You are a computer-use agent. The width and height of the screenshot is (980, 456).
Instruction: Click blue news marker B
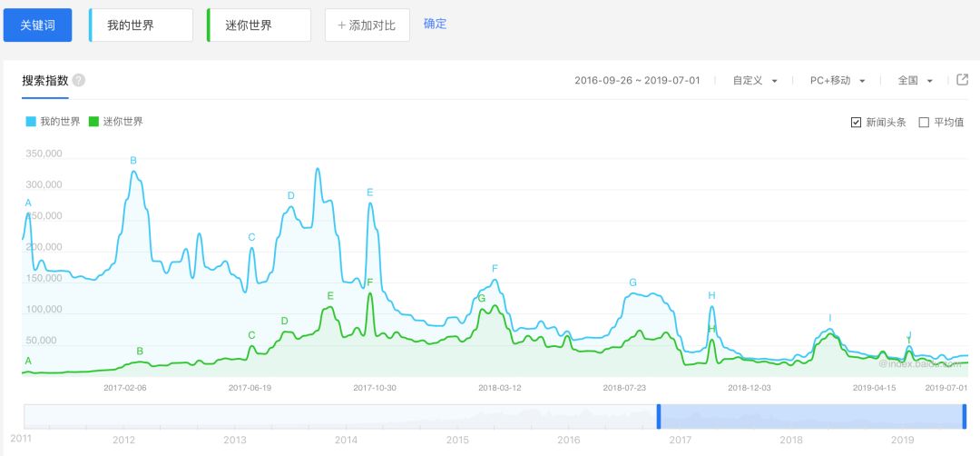(x=133, y=161)
